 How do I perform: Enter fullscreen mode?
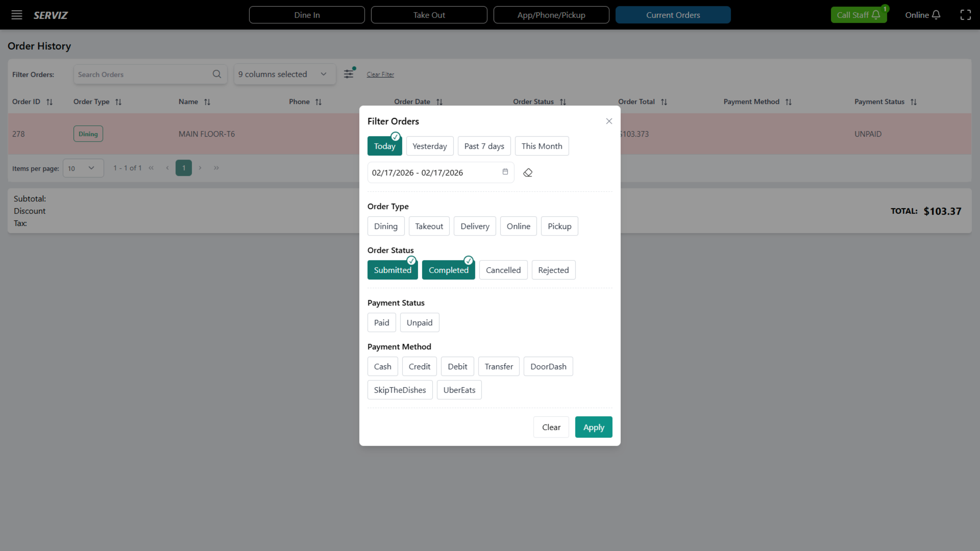[966, 15]
